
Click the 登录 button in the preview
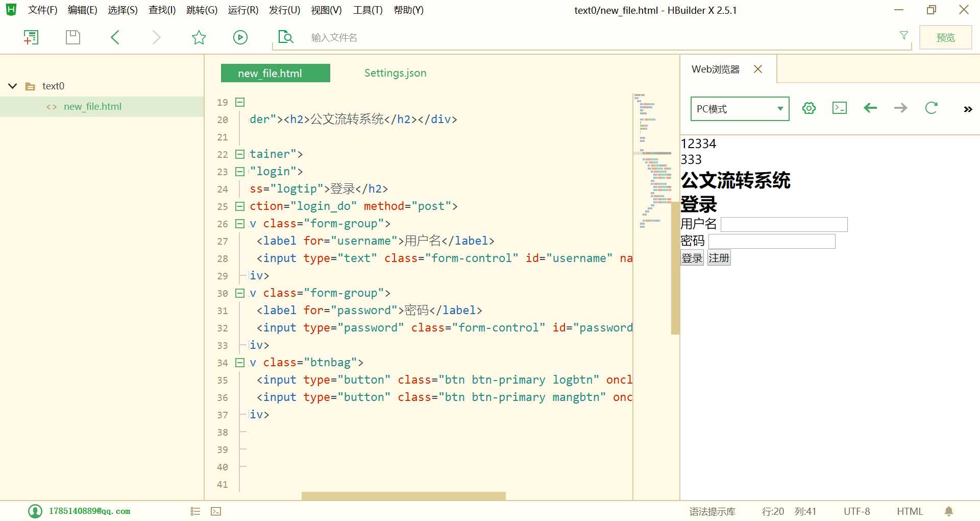click(692, 258)
